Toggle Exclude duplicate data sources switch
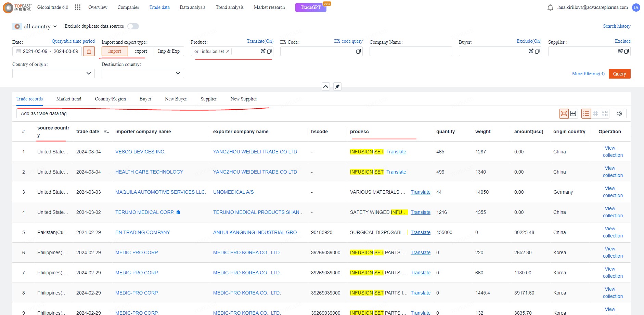The width and height of the screenshot is (644, 315). pos(133,26)
